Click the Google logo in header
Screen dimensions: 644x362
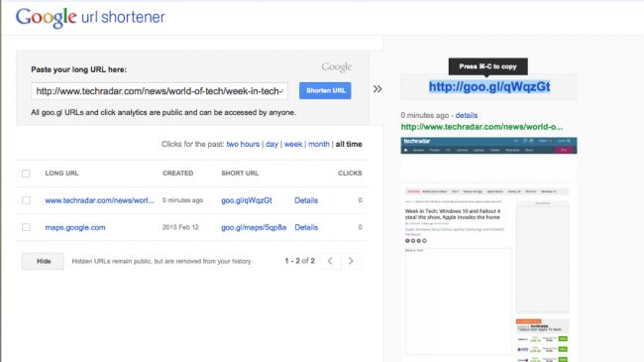46,18
